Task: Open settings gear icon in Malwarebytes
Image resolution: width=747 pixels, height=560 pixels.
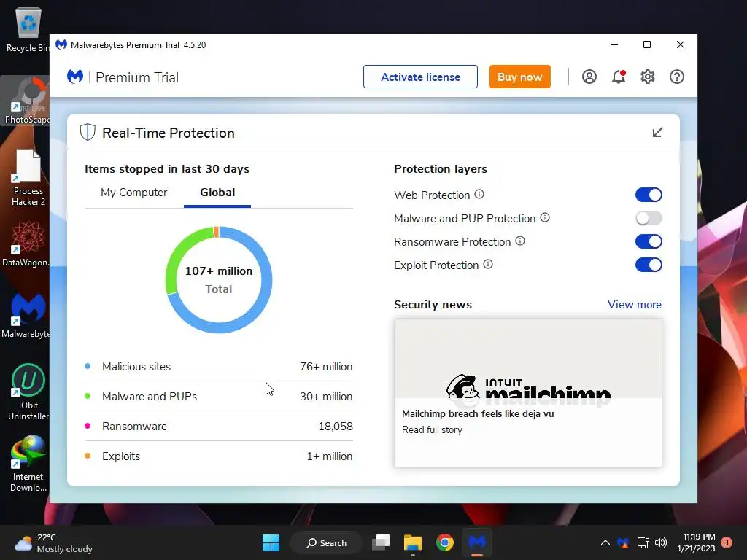Action: click(648, 77)
